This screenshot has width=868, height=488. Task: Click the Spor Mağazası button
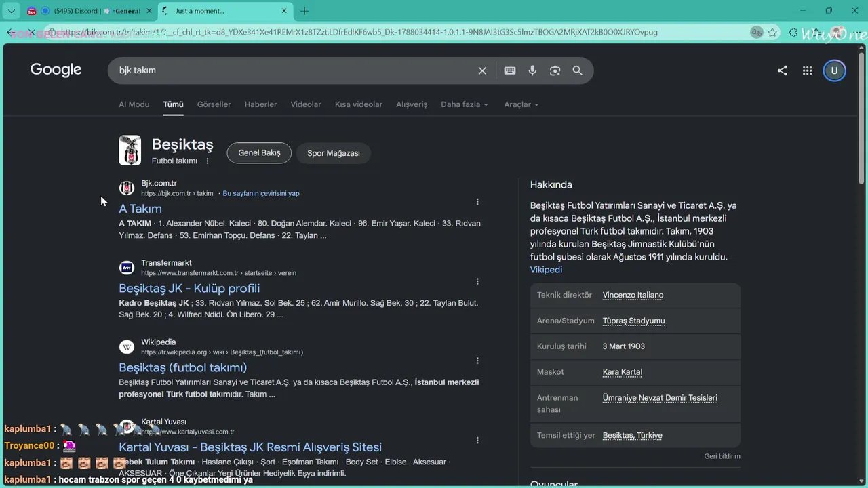[334, 153]
